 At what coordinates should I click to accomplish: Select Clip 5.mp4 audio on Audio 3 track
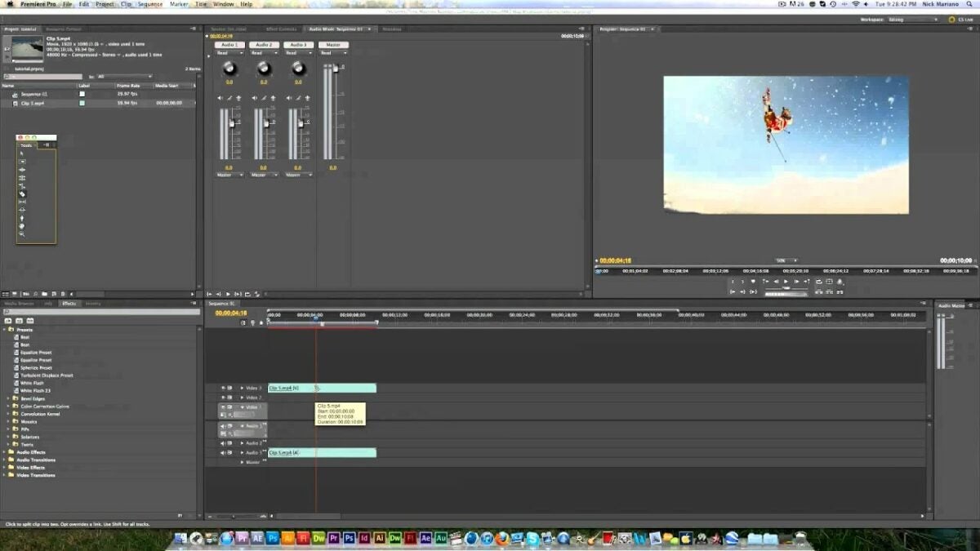322,452
